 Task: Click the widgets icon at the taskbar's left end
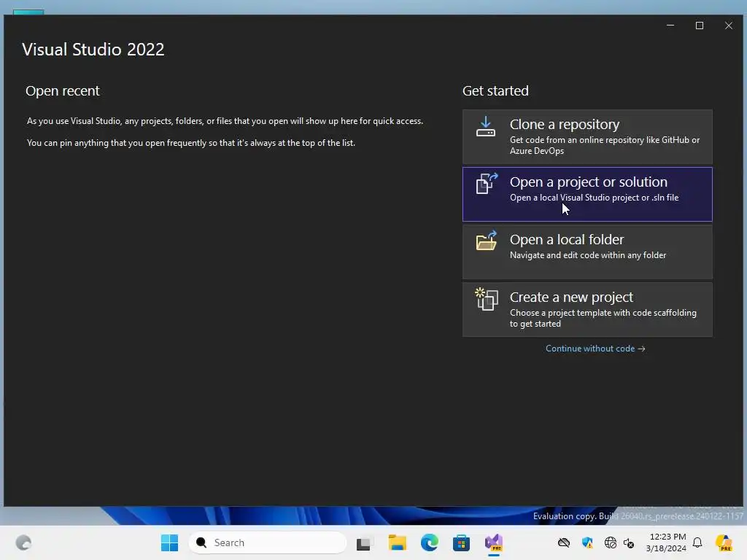(x=23, y=542)
